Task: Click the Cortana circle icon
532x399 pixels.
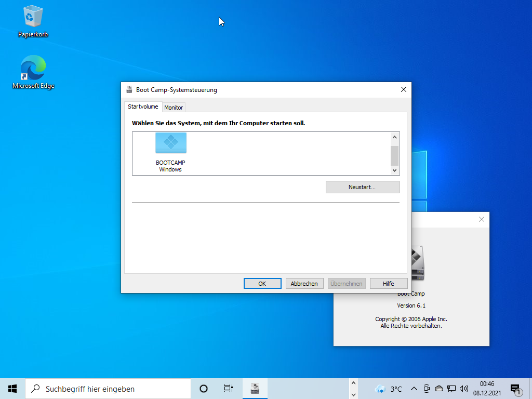Action: [x=204, y=389]
